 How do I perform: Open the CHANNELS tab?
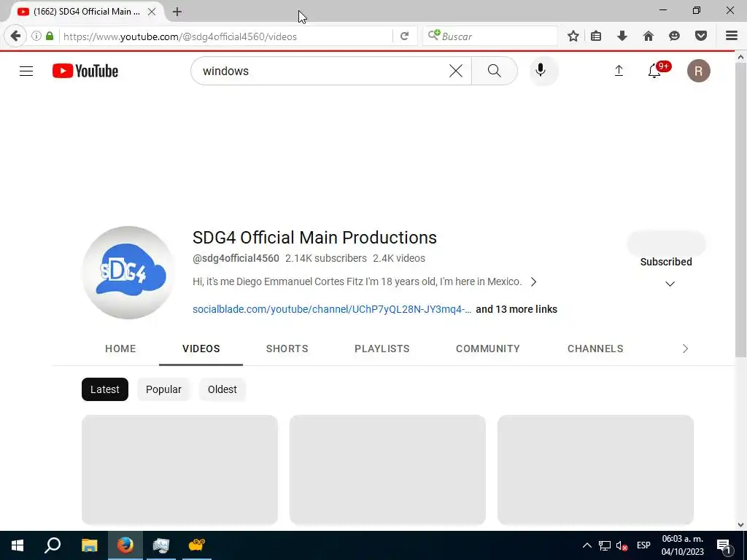(595, 349)
